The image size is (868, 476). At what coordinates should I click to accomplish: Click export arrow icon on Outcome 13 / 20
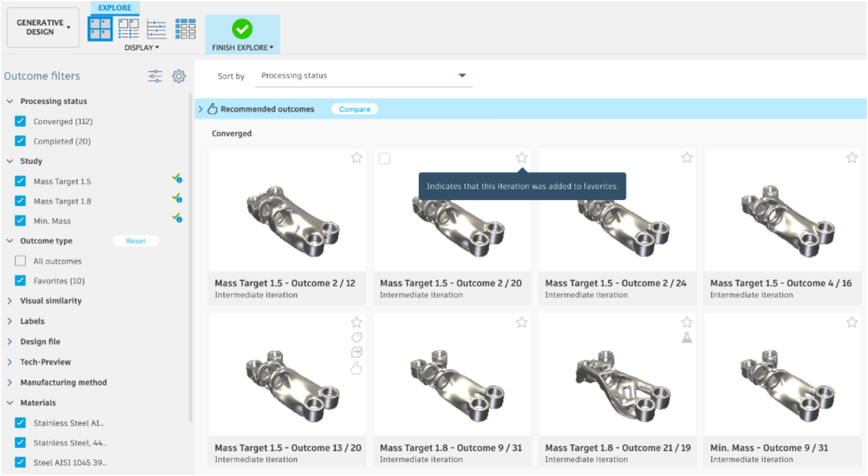tap(356, 352)
